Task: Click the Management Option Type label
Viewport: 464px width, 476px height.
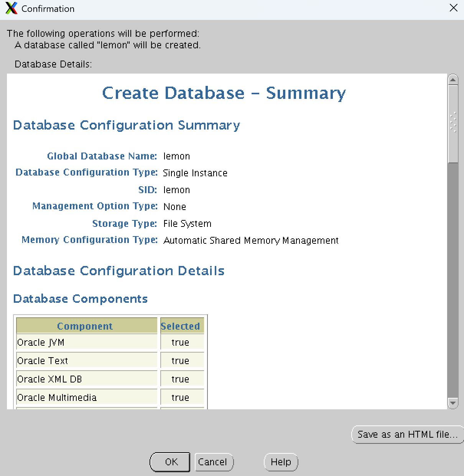Action: coord(95,206)
